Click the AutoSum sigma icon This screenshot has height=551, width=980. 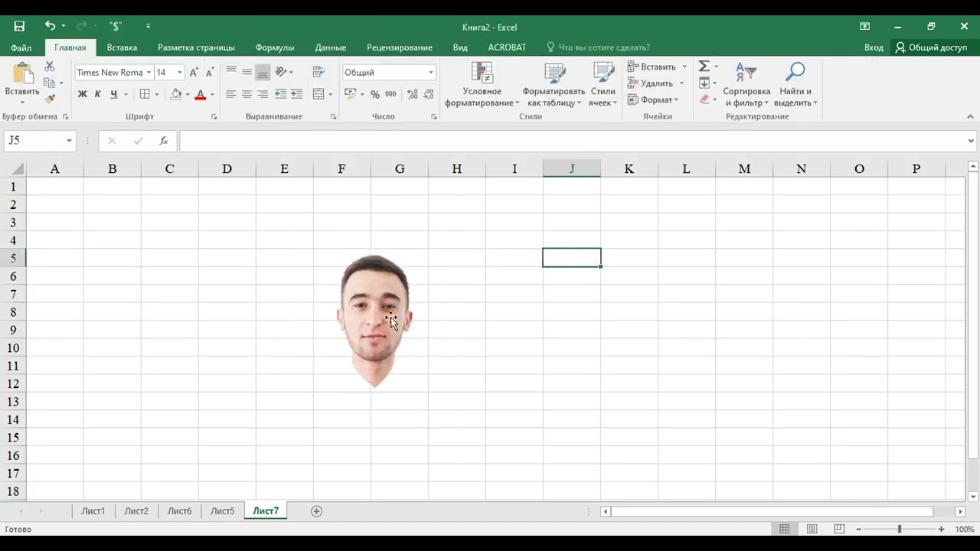704,67
